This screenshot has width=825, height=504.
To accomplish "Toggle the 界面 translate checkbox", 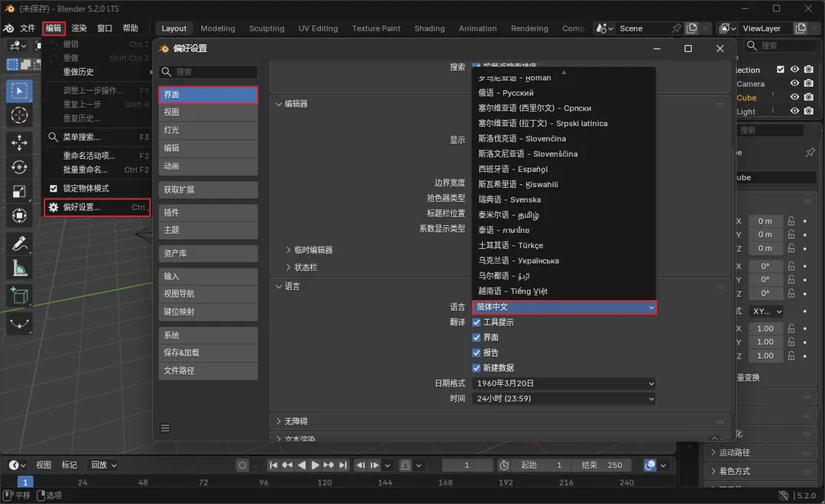I will 476,338.
